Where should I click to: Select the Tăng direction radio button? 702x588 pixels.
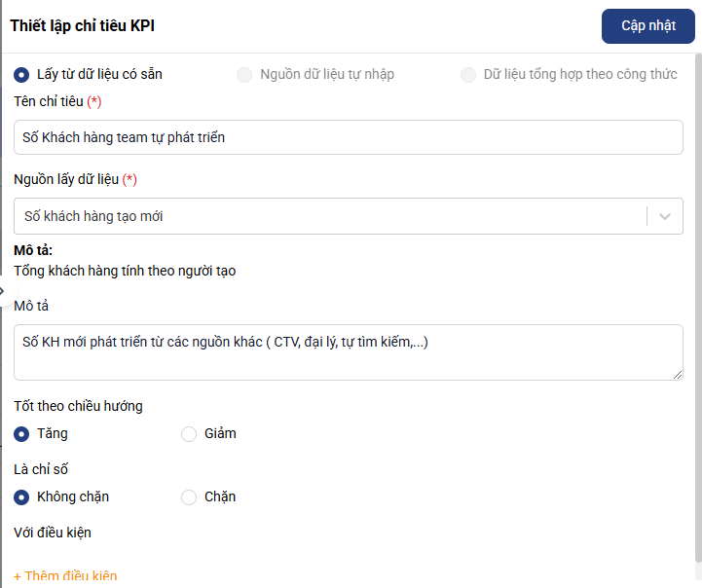tap(21, 433)
